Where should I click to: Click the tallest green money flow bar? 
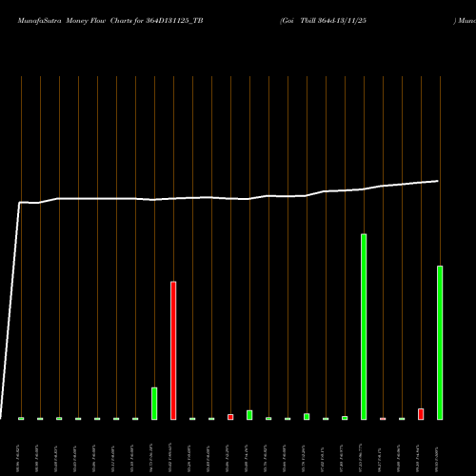click(x=364, y=327)
